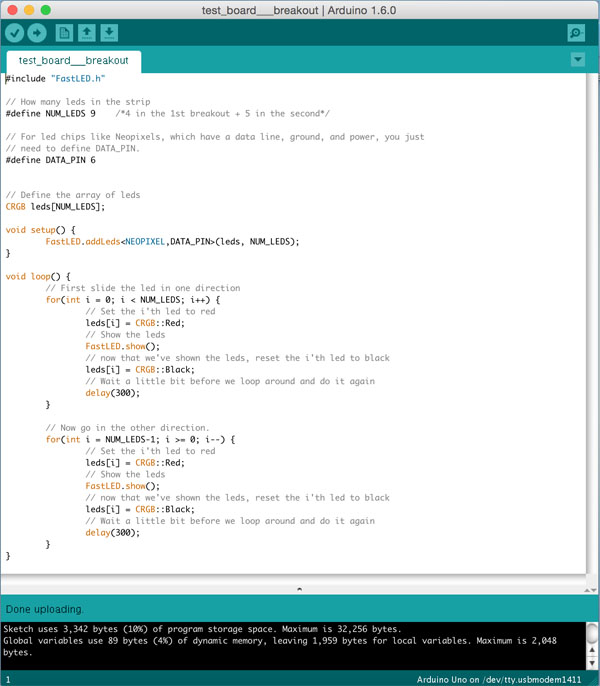
Task: Save the sketch with the Save icon
Action: 109,33
